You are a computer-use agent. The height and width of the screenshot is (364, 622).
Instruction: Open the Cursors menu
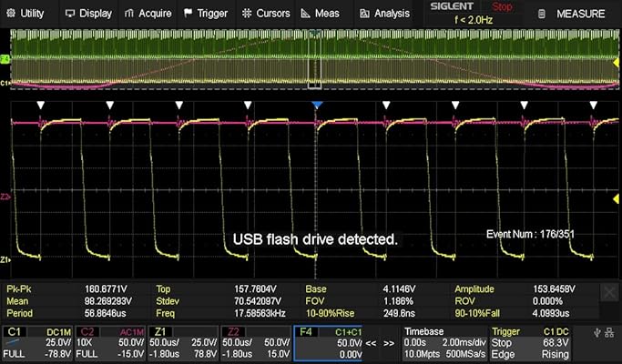pos(267,14)
